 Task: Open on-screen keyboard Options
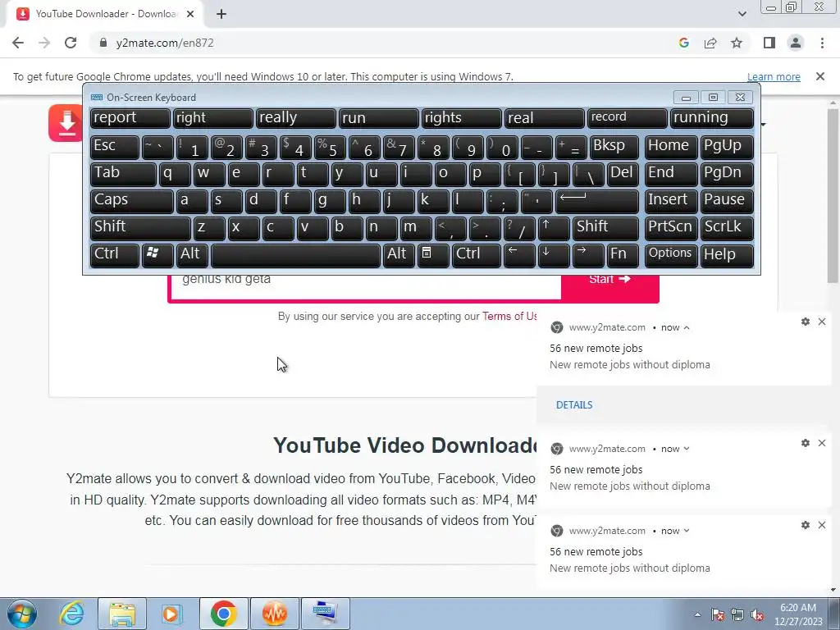pyautogui.click(x=671, y=255)
